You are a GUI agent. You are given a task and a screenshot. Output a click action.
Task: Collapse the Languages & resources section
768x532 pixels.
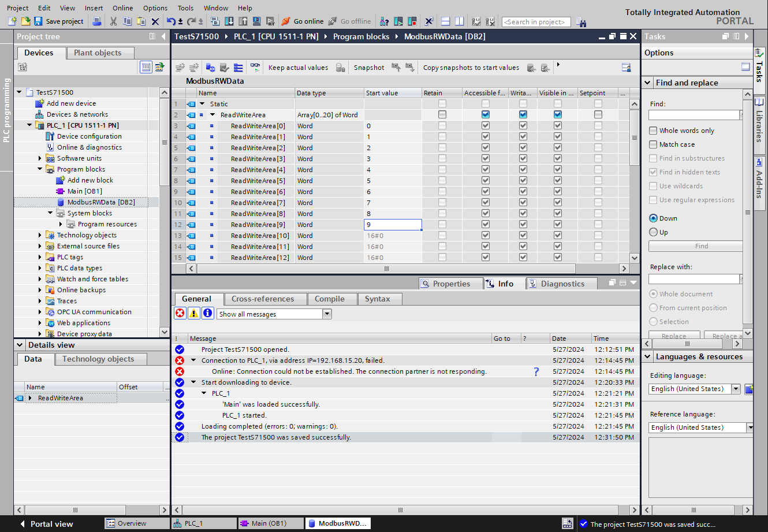click(648, 356)
